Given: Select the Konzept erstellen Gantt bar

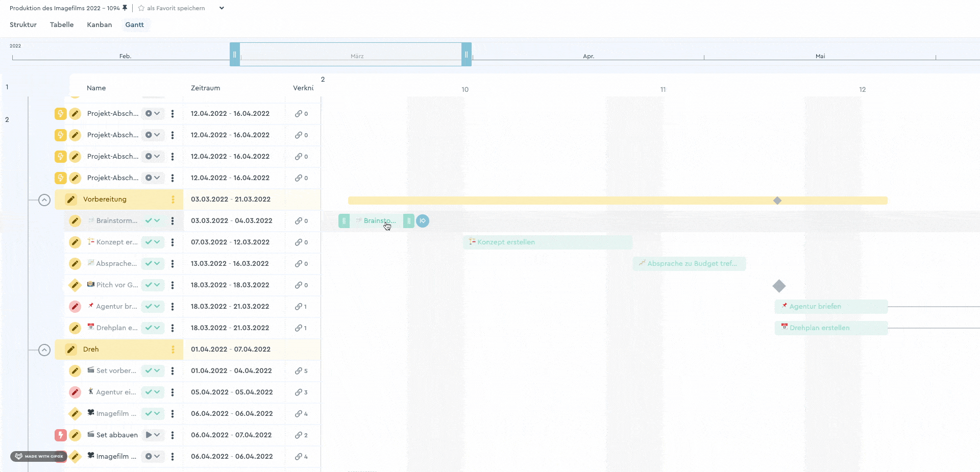Looking at the screenshot, I should click(548, 242).
